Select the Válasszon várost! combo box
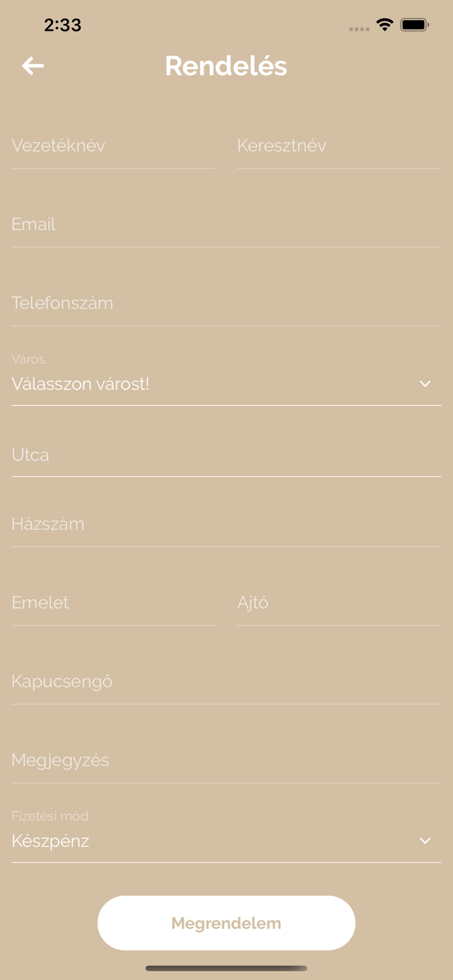This screenshot has height=980, width=453. click(x=209, y=384)
